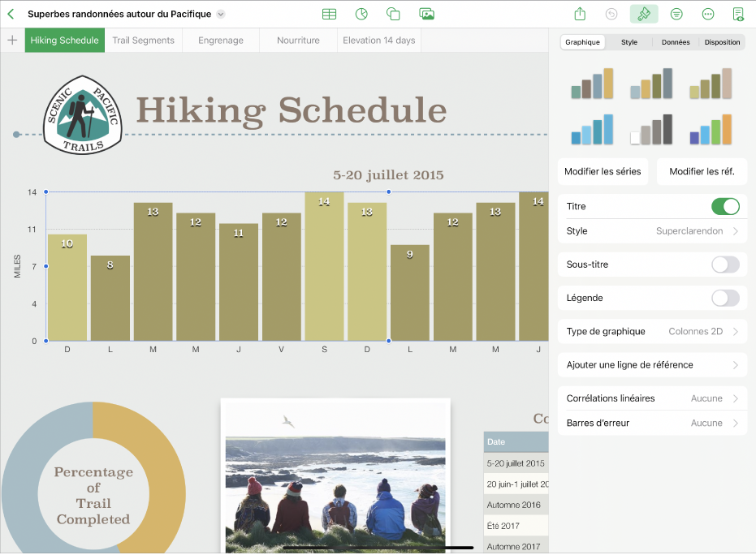The height and width of the screenshot is (555, 756).
Task: Enable the Légende toggle
Action: (725, 299)
